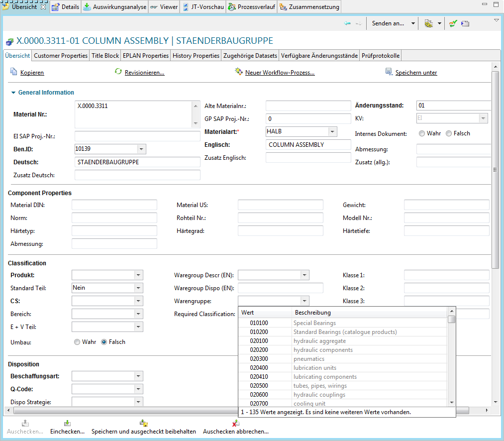The width and height of the screenshot is (504, 441).
Task: Select the 020300 pneumatics list entry
Action: tap(308, 359)
